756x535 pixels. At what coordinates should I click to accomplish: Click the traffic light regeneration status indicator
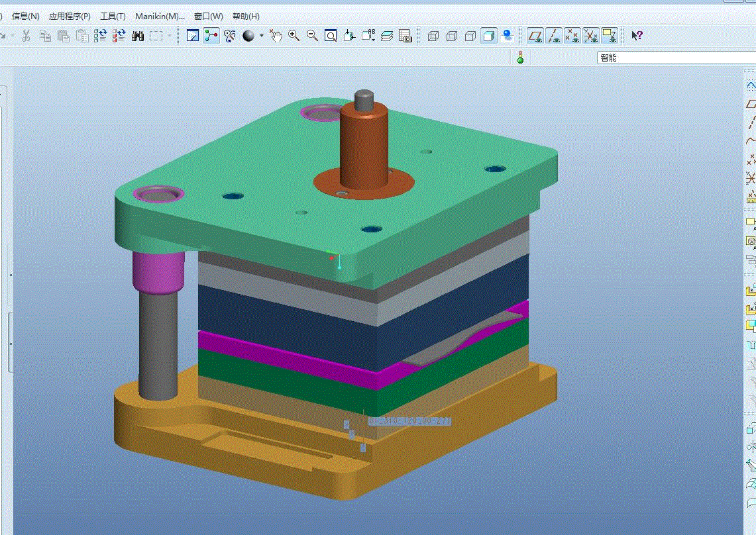click(x=520, y=58)
